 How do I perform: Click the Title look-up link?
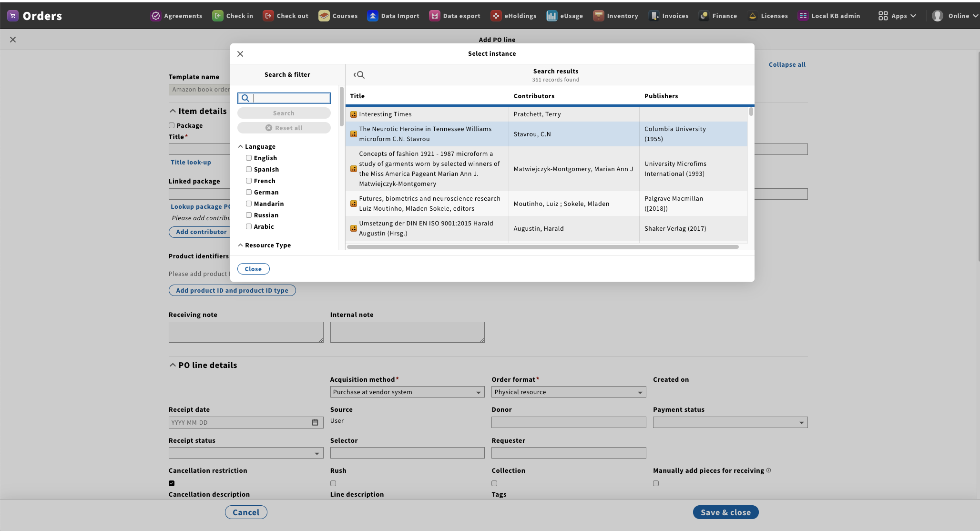191,162
